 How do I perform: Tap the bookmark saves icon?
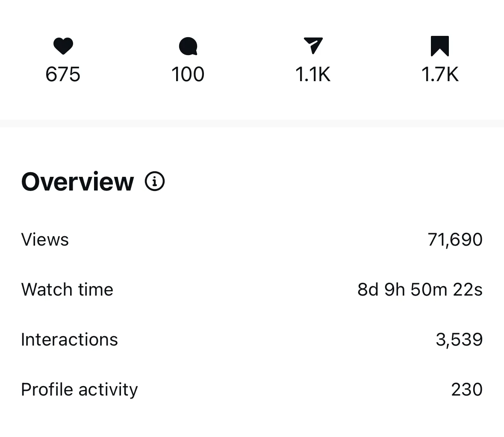tap(440, 46)
